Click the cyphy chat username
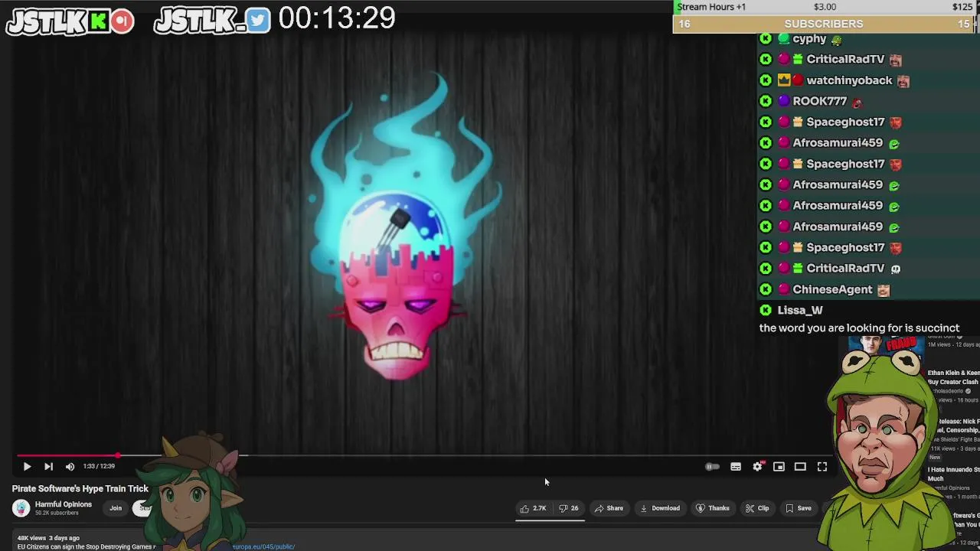980x551 pixels. [809, 38]
